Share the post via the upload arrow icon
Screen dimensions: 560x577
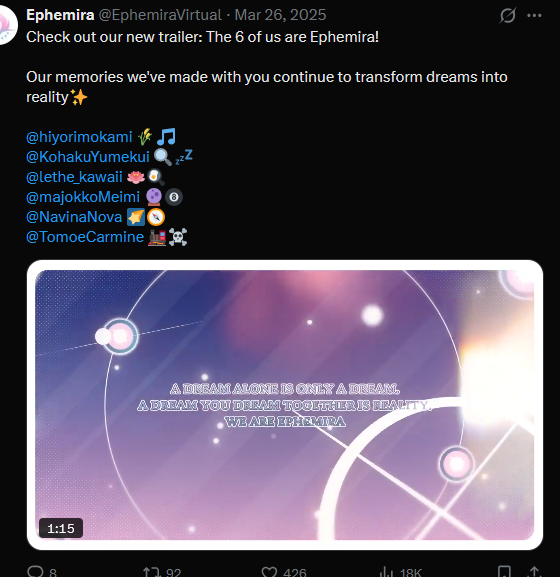[534, 571]
